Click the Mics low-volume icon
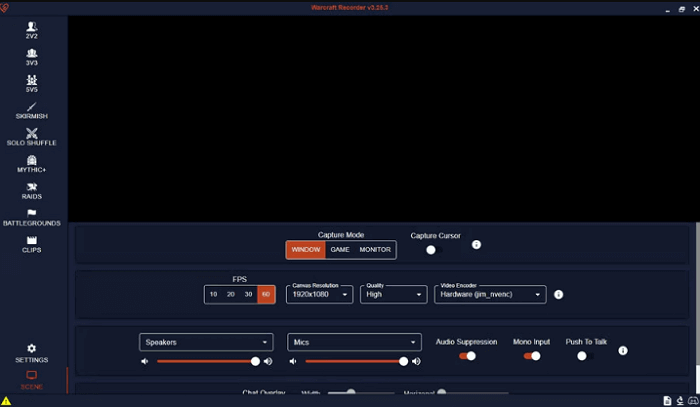700x407 pixels. [x=293, y=361]
